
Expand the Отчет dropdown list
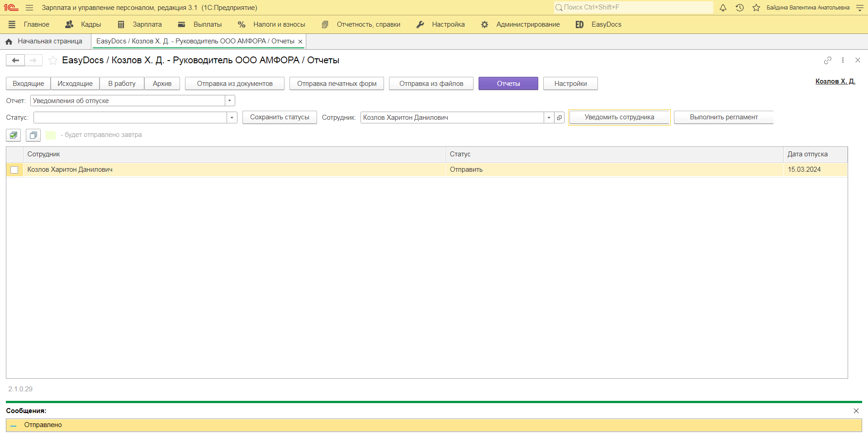pos(230,101)
